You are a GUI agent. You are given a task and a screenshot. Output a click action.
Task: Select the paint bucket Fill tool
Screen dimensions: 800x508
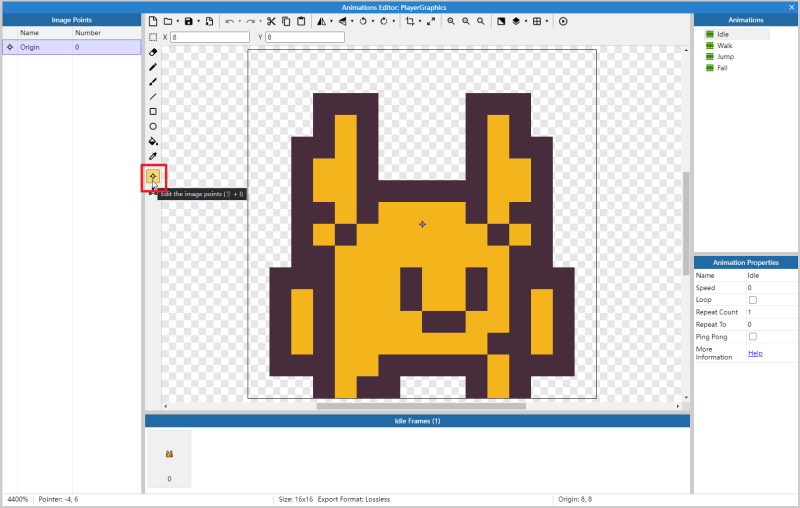[x=153, y=141]
